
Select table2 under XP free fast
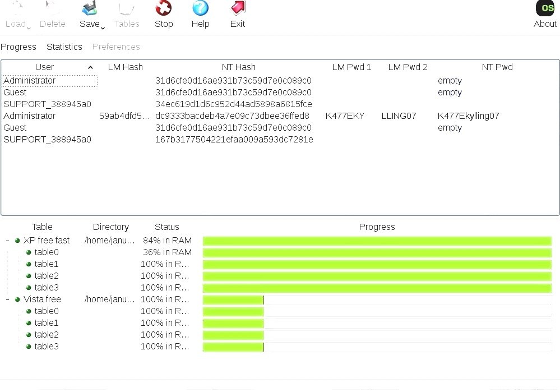pos(46,275)
